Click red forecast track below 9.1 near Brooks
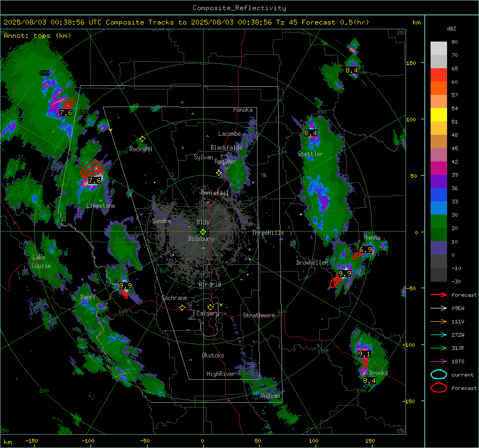The width and height of the screenshot is (479, 448). tap(365, 363)
